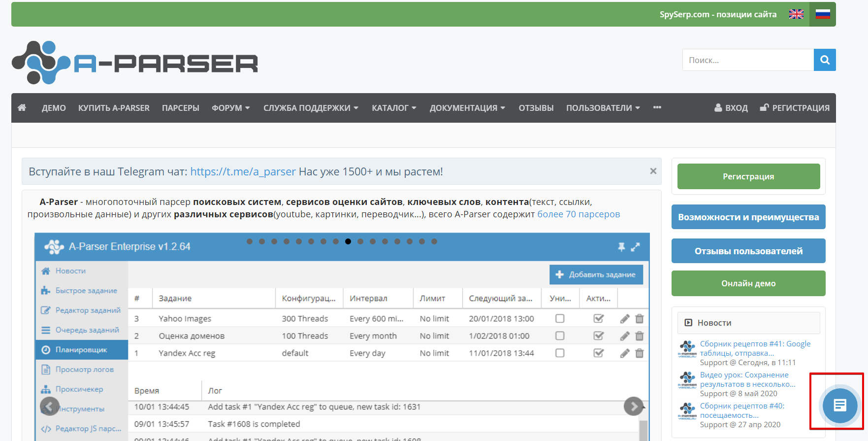
Task: Open the Видео урок: Сохранение результатов news link
Action: coord(748,379)
